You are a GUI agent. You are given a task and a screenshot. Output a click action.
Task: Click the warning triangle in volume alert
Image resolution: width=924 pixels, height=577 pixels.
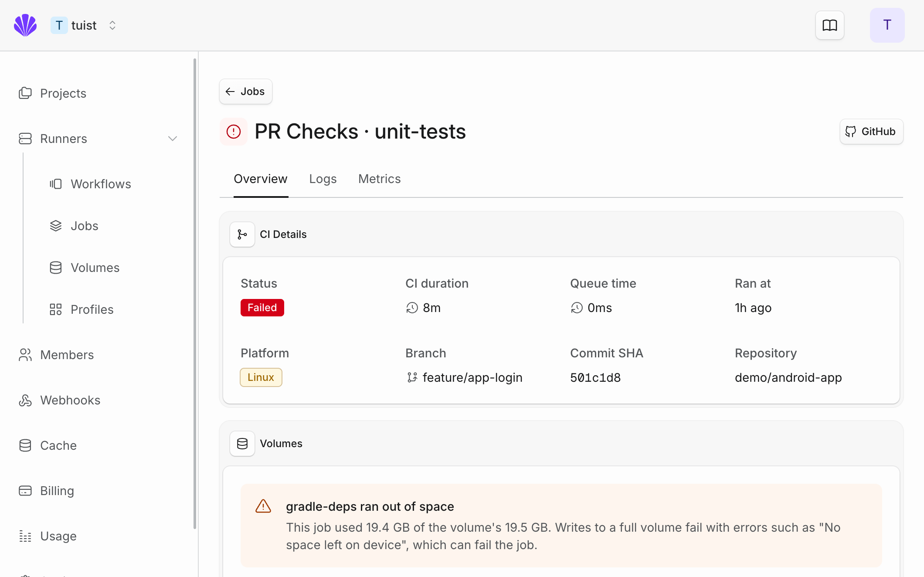click(263, 506)
